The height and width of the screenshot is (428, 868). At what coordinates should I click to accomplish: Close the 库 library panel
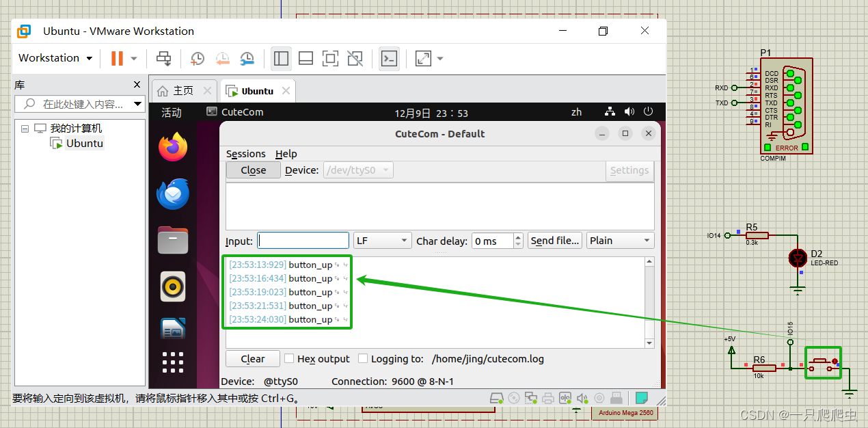pyautogui.click(x=136, y=85)
